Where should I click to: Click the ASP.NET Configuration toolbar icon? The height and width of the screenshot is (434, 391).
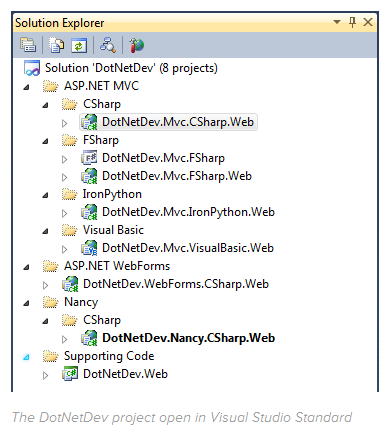[136, 45]
